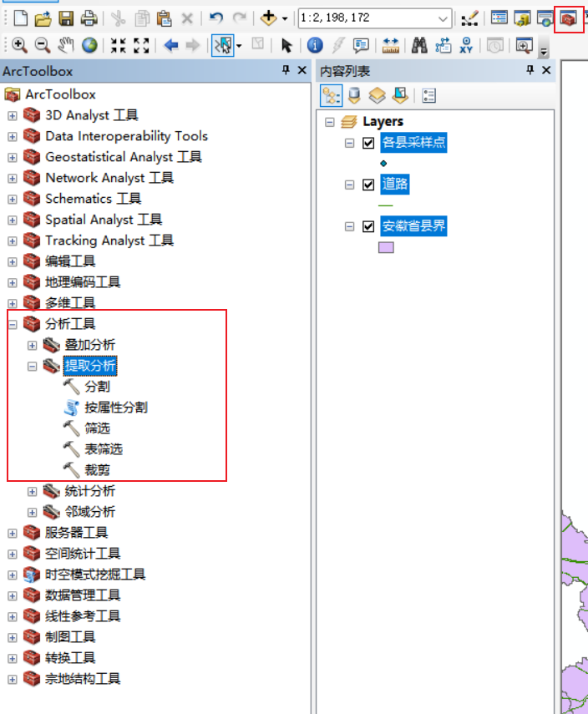Collapse the 提取分析 toolset
This screenshot has height=714, width=588.
[x=32, y=366]
